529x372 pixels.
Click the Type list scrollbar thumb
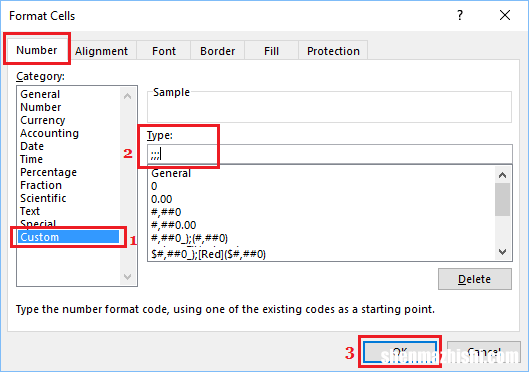click(x=502, y=199)
